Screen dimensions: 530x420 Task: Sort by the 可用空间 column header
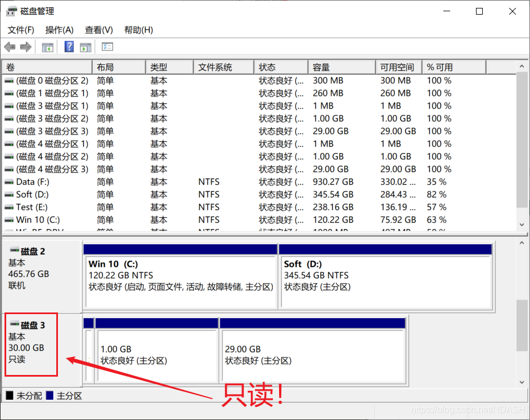point(399,68)
